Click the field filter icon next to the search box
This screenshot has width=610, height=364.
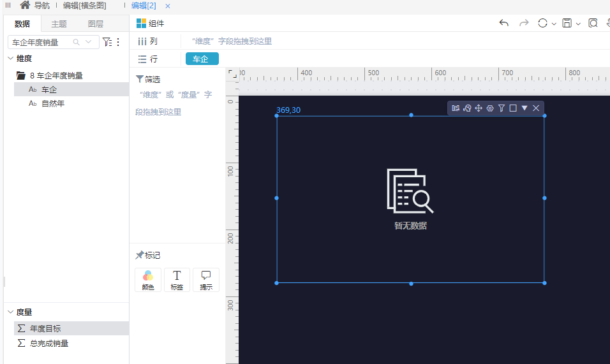click(x=107, y=41)
